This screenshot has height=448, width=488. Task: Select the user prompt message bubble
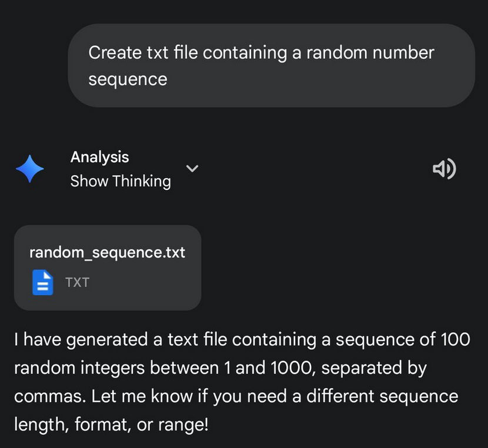tap(271, 65)
